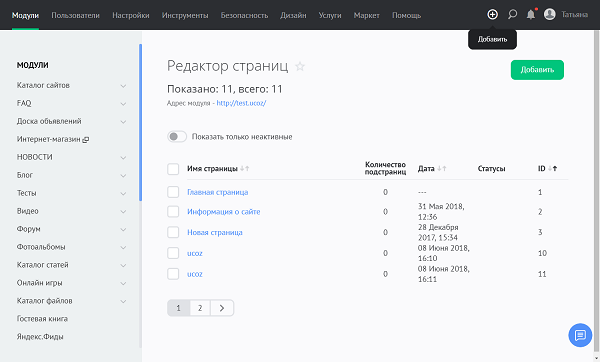600x362 pixels.
Task: Check the box for Новая страница row
Action: click(173, 232)
